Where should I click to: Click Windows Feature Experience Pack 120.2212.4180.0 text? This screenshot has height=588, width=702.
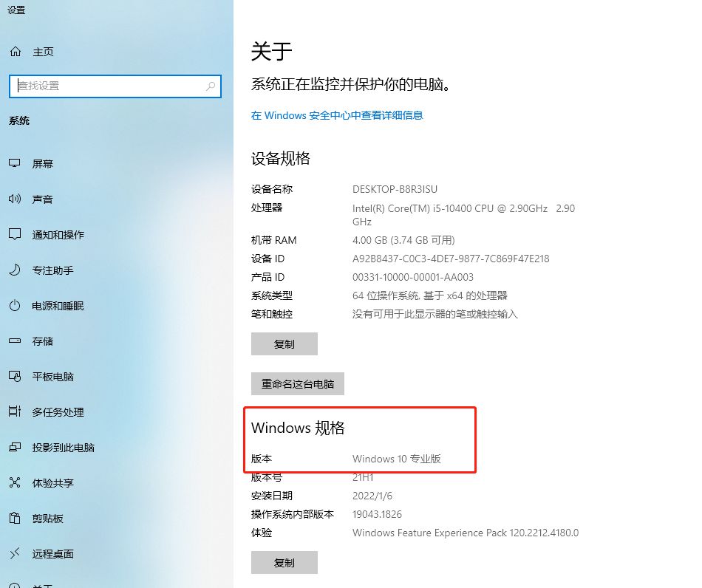(x=465, y=533)
